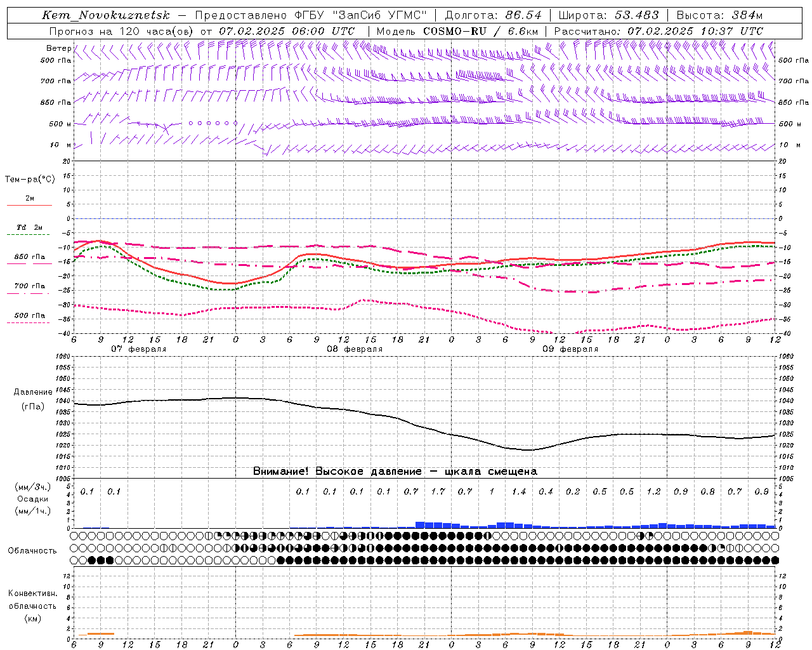Select the longitude value Долгота: 86.54
This screenshot has height=650, width=812.
click(494, 15)
